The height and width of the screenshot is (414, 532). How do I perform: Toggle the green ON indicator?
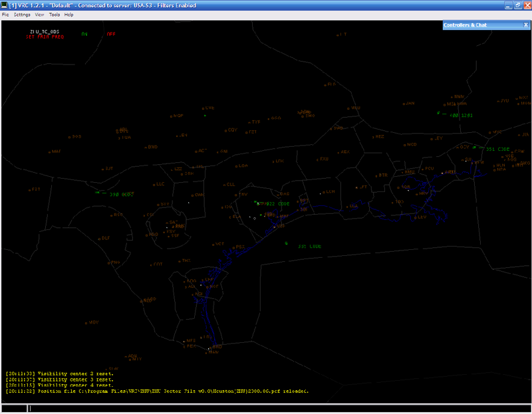tap(84, 33)
